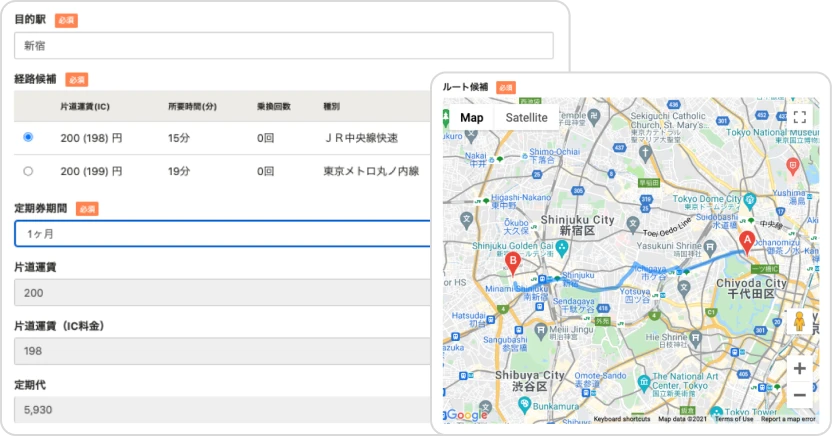Click the IC料金 field showing 198
Viewport: 832px width, 436px height.
[223, 351]
